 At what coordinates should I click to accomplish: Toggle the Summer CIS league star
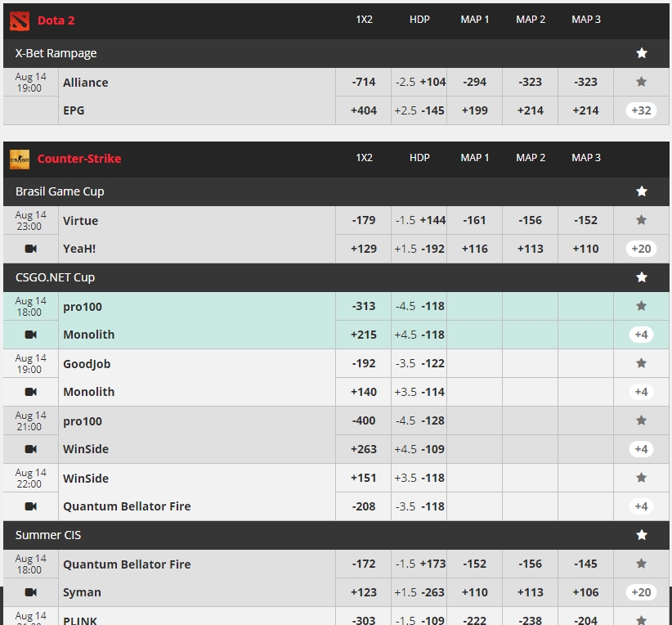642,535
